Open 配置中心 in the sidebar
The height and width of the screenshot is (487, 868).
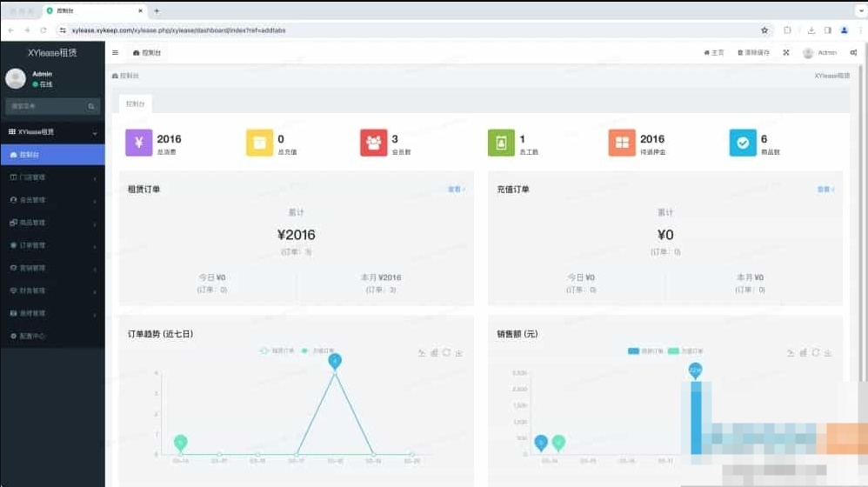coord(52,337)
